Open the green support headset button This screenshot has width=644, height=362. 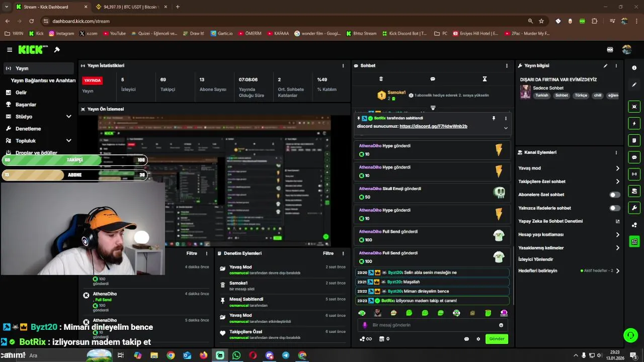coord(630,335)
